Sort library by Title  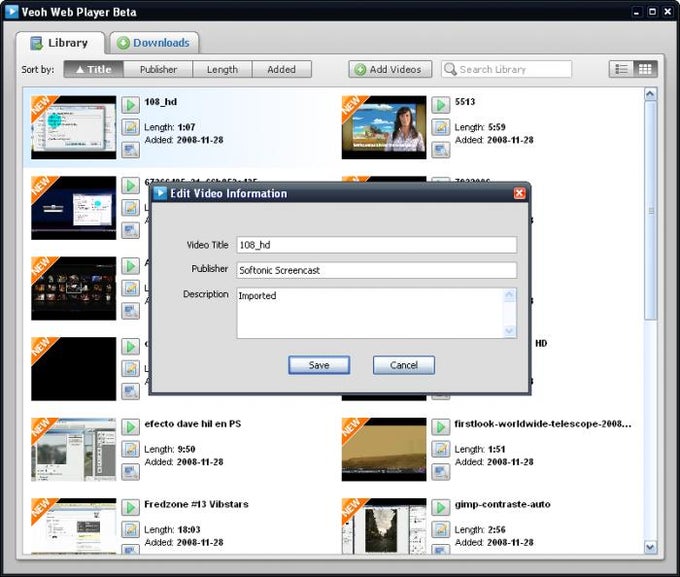click(94, 69)
